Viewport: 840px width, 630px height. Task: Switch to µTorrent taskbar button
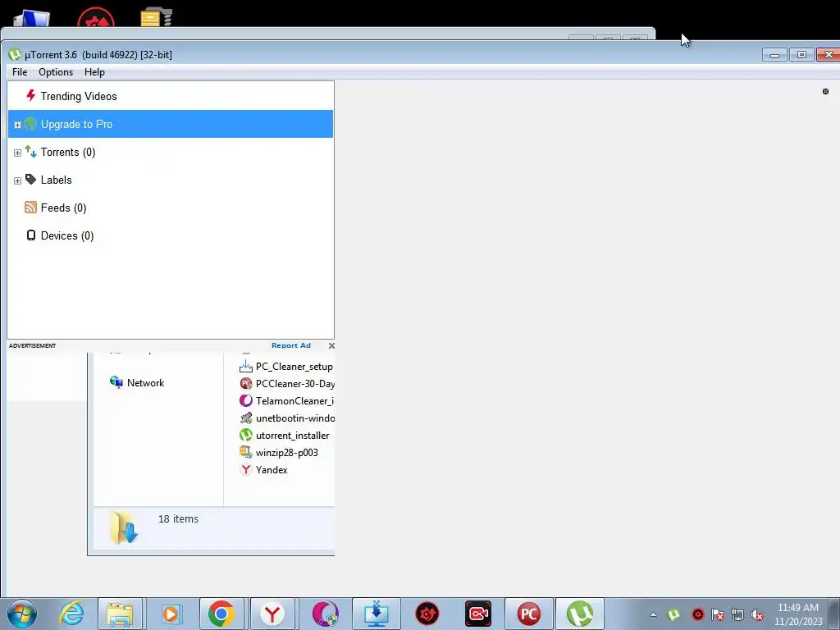[x=580, y=614]
